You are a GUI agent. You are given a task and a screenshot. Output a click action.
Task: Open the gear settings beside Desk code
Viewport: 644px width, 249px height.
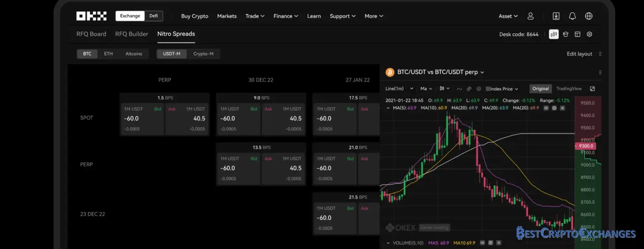click(x=589, y=34)
